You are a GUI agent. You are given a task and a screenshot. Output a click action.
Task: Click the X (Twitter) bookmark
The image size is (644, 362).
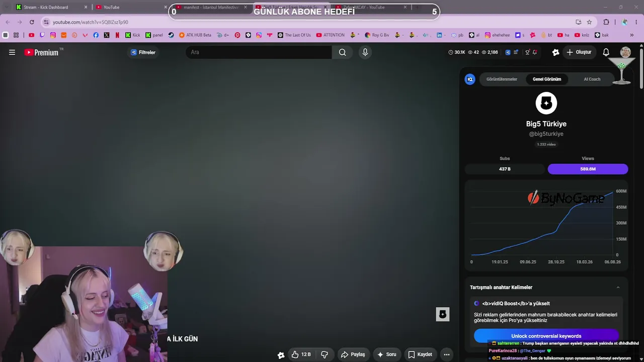pyautogui.click(x=107, y=35)
